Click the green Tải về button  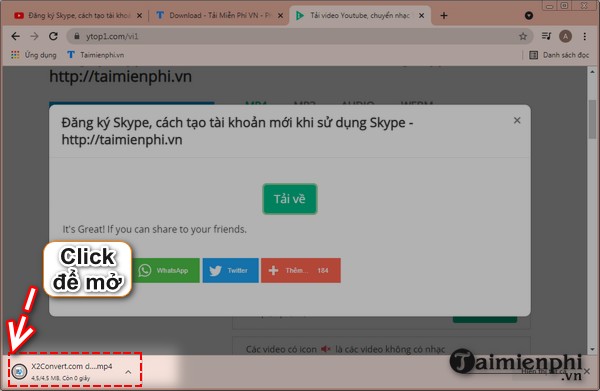[290, 199]
